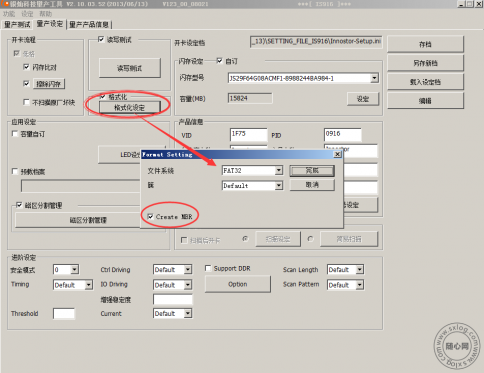
Task: Close the Format Setting dialog
Action: tap(337, 154)
